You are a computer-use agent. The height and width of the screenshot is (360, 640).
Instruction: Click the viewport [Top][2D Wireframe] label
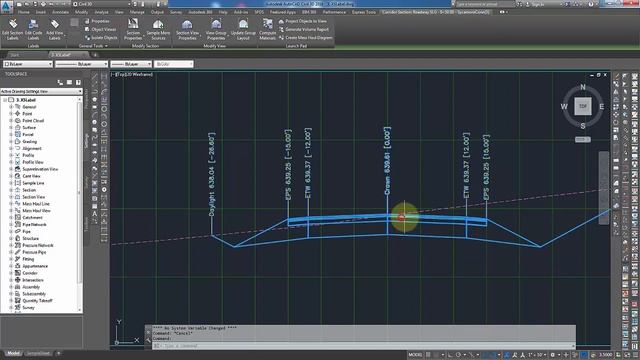coord(132,75)
